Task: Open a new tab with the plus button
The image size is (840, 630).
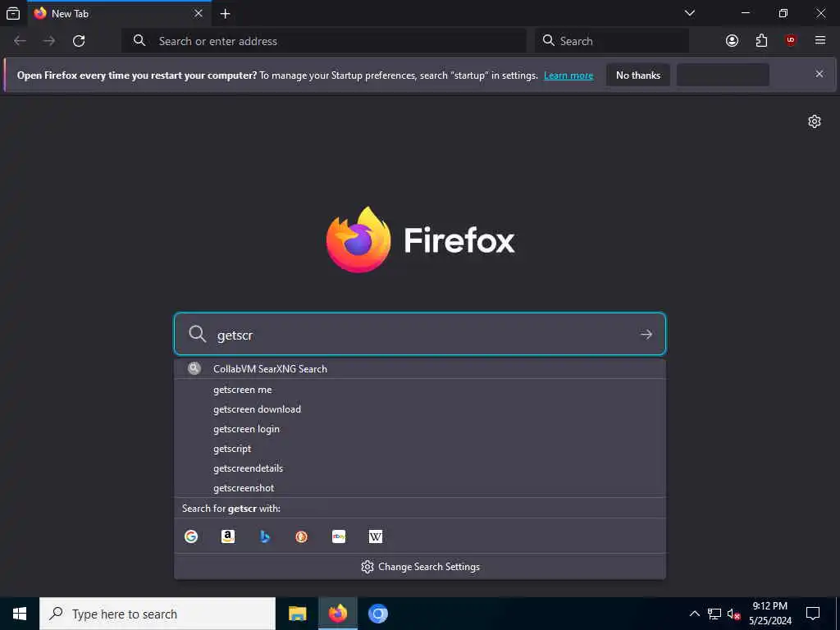Action: 226,13
